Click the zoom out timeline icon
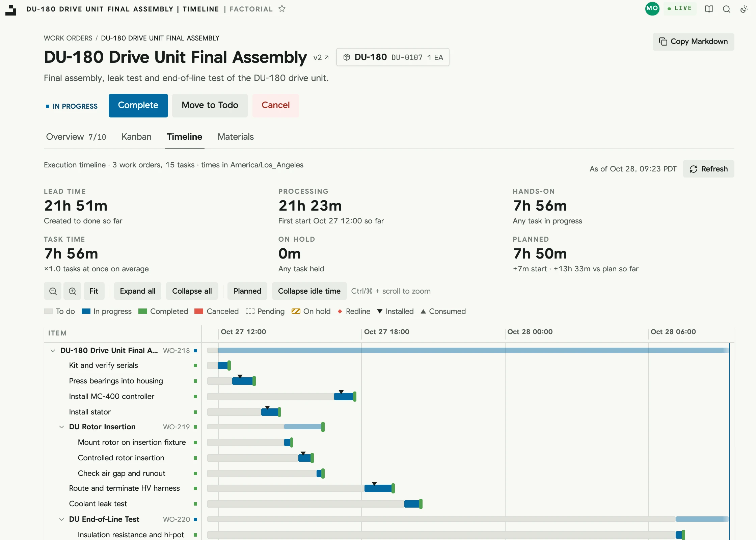756x540 pixels. click(53, 291)
